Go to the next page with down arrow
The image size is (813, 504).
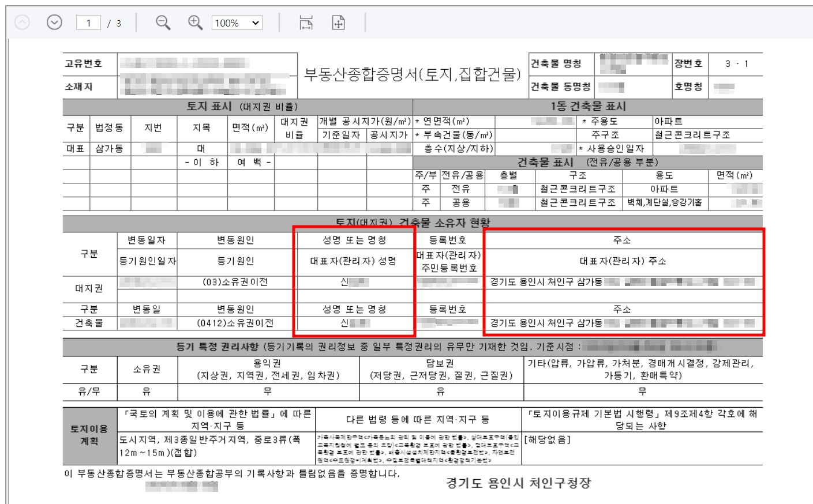point(54,22)
